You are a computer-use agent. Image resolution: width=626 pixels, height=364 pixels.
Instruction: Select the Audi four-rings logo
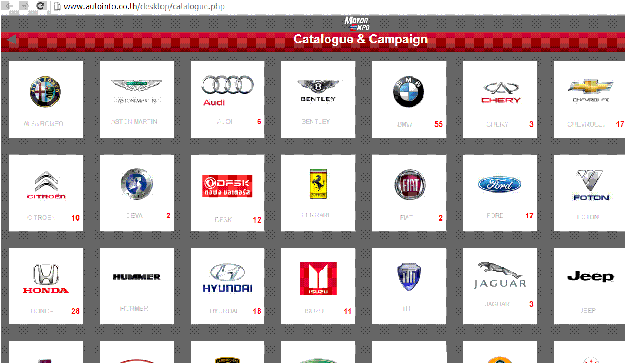tap(227, 91)
